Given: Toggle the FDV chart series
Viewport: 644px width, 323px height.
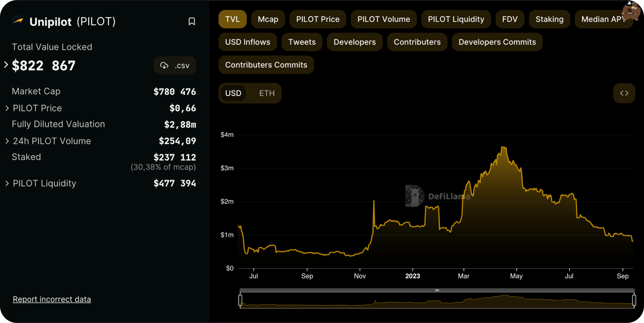Looking at the screenshot, I should [x=510, y=19].
